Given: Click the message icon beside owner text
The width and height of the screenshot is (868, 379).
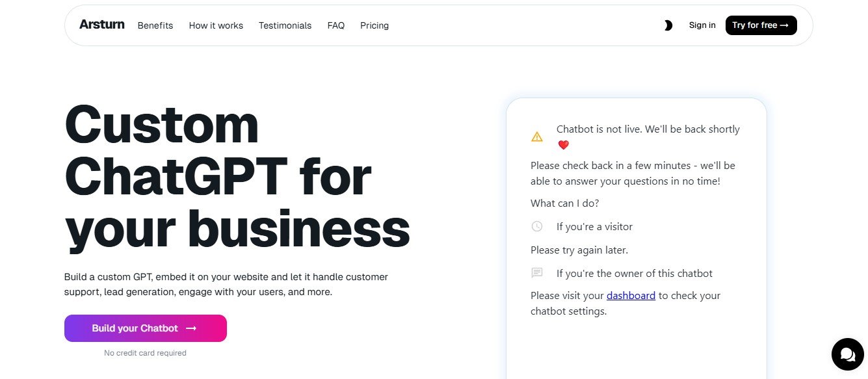Looking at the screenshot, I should click(536, 273).
